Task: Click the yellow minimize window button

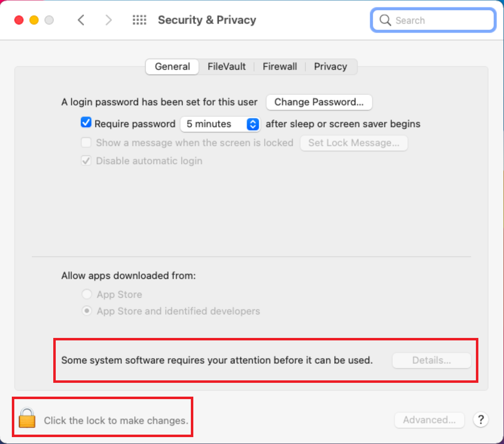Action: 34,20
